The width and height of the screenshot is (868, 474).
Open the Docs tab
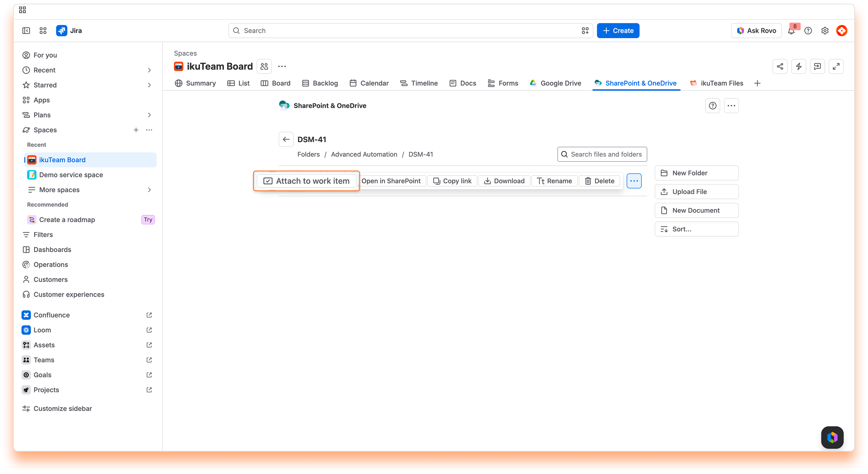[x=463, y=83]
